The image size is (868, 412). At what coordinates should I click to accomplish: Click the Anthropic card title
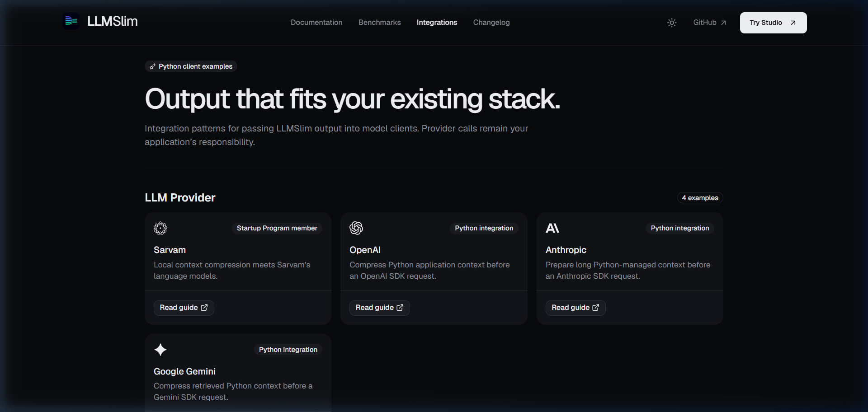tap(566, 250)
